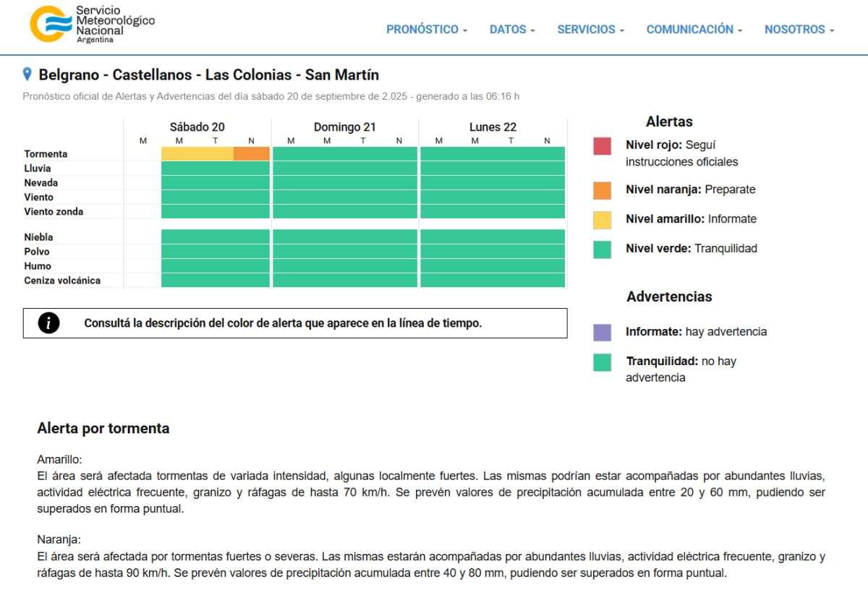
Task: Select the orange Tormenta night cell Saturday
Action: tap(252, 154)
